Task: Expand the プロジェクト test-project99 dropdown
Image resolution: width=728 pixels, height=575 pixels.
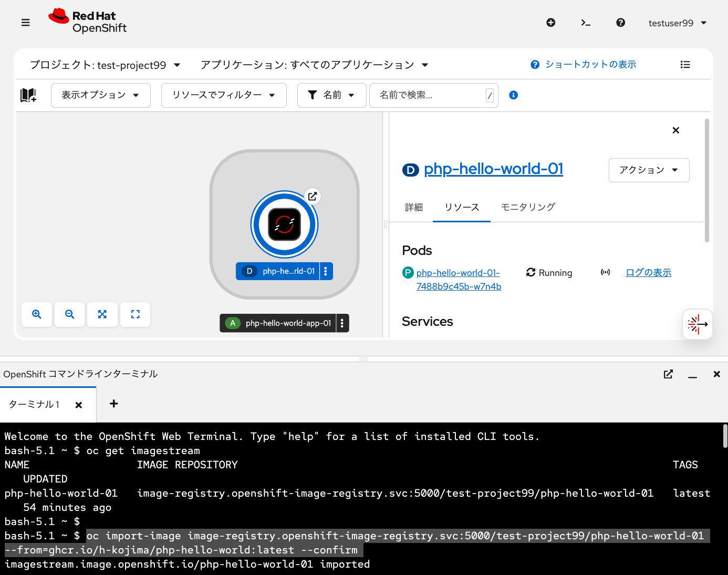Action: pos(105,65)
